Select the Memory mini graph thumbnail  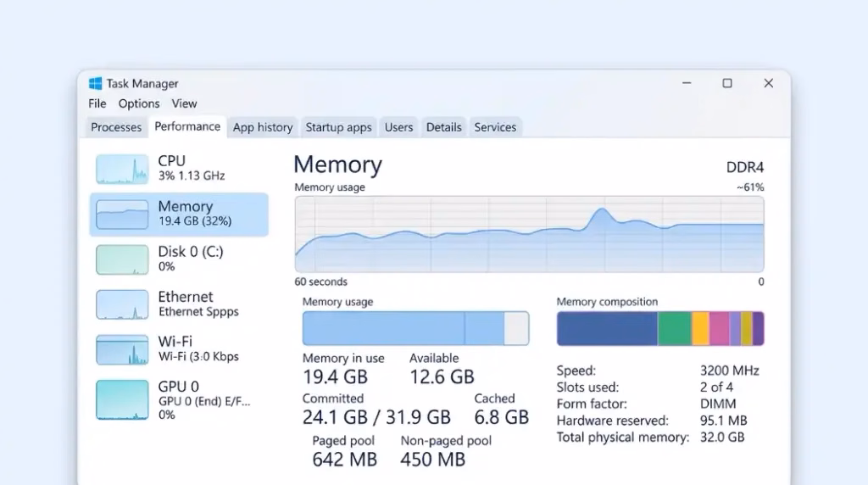[x=122, y=215]
